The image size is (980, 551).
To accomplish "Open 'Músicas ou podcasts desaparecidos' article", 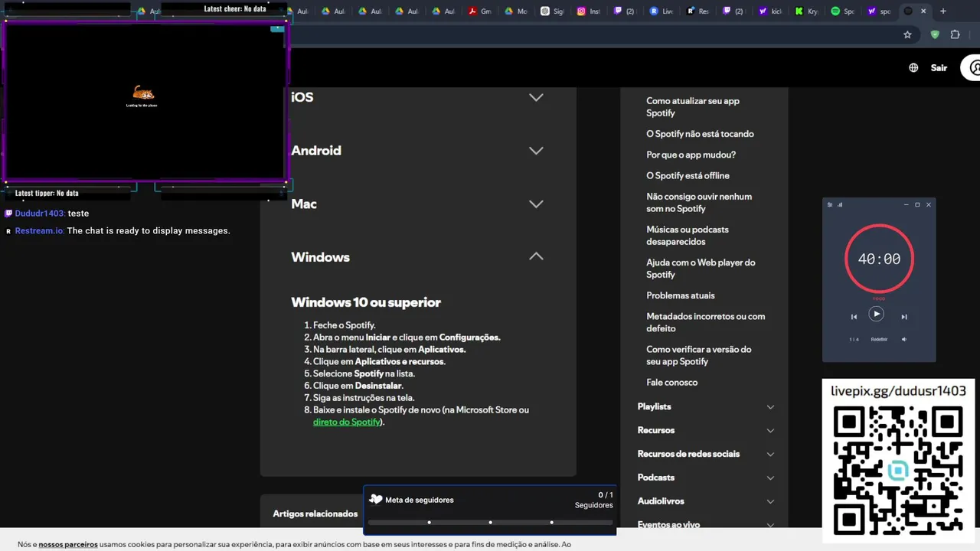I will [688, 235].
